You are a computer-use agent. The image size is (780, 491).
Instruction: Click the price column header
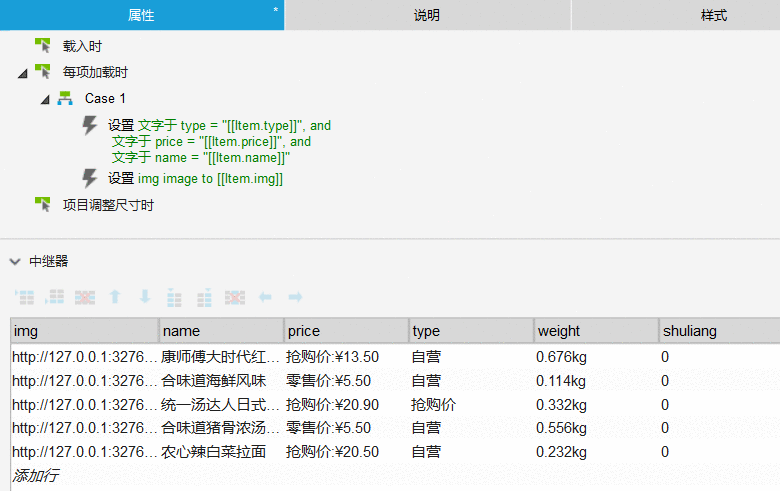pos(347,331)
